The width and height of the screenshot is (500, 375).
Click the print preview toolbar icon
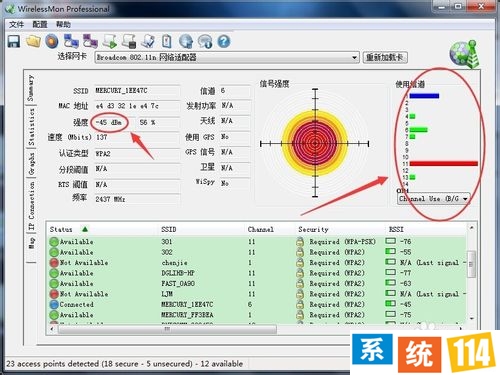[148, 41]
